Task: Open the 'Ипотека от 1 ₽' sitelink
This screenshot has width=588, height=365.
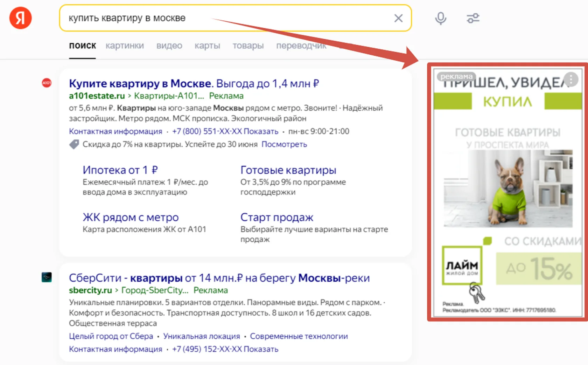Action: (x=120, y=170)
